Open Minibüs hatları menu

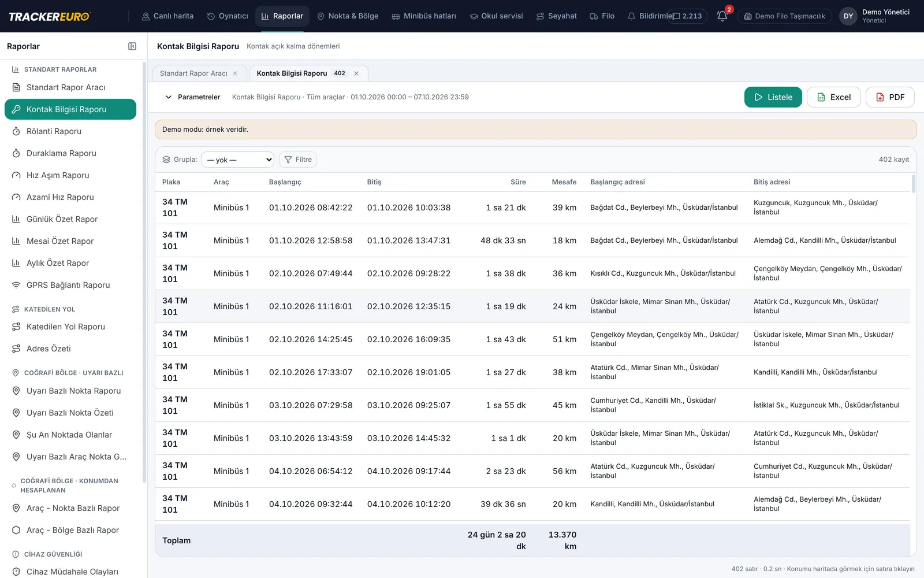[x=424, y=16]
